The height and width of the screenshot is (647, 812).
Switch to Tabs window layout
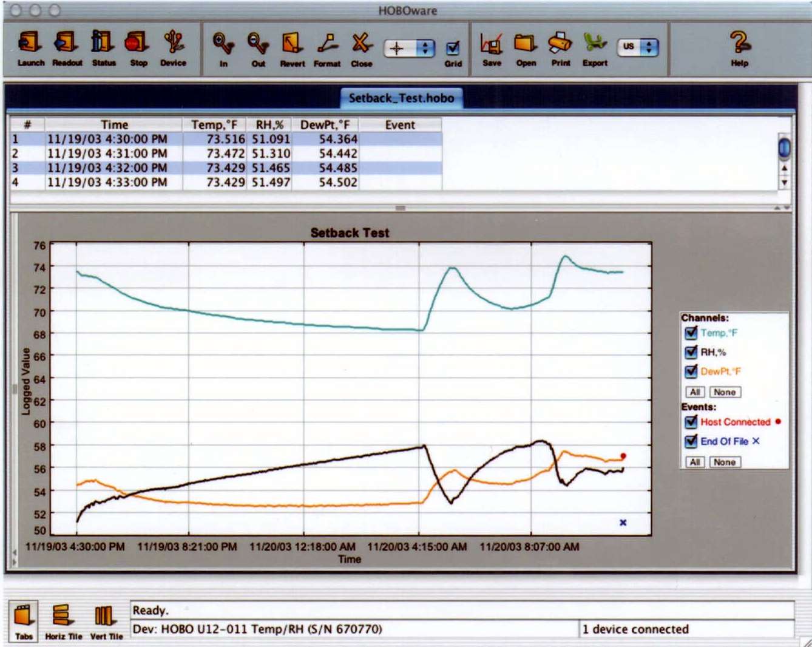[24, 621]
